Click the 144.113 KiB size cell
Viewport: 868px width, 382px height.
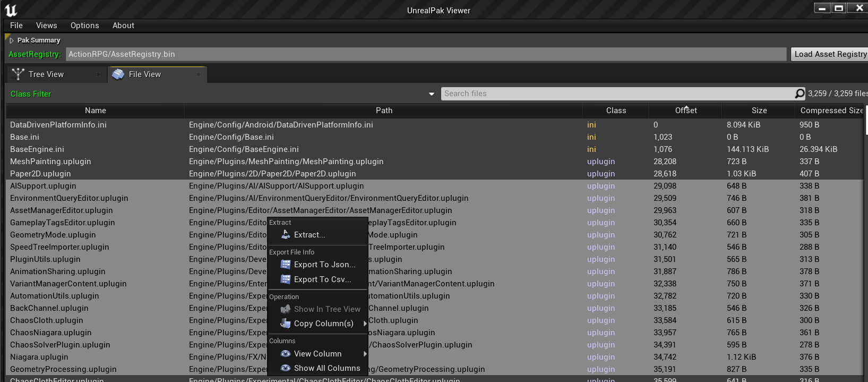pyautogui.click(x=747, y=149)
